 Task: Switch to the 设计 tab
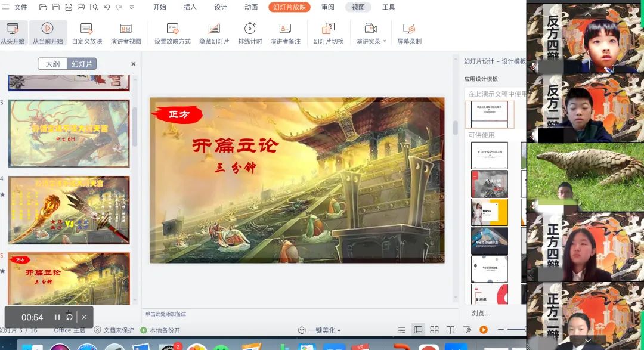pyautogui.click(x=221, y=7)
